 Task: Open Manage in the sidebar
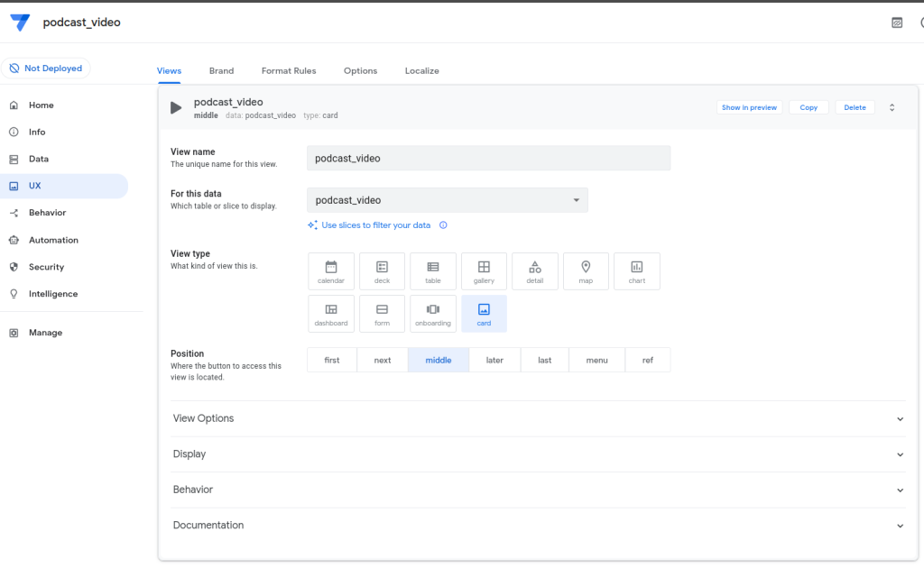[64, 334]
